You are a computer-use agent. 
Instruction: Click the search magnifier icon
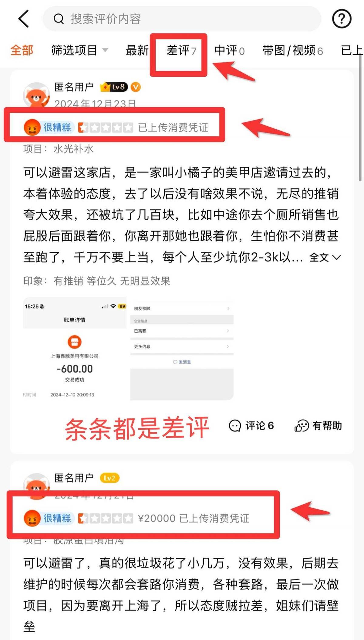(x=59, y=19)
